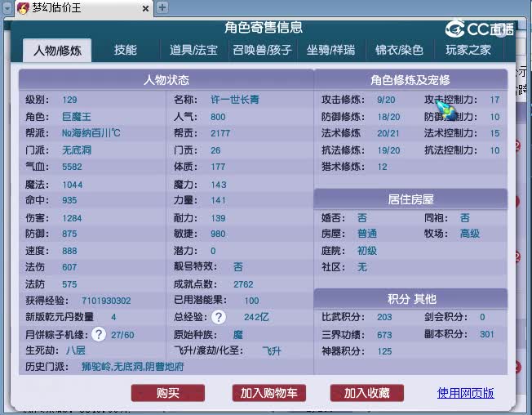Go to the 玩家之家 tab

pyautogui.click(x=468, y=50)
